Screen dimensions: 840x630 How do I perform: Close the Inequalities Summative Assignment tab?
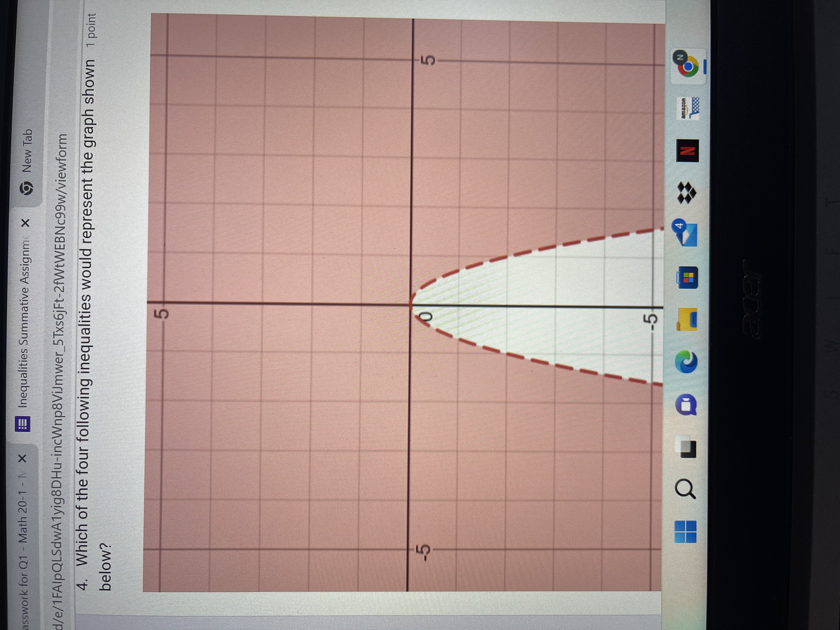point(26,223)
